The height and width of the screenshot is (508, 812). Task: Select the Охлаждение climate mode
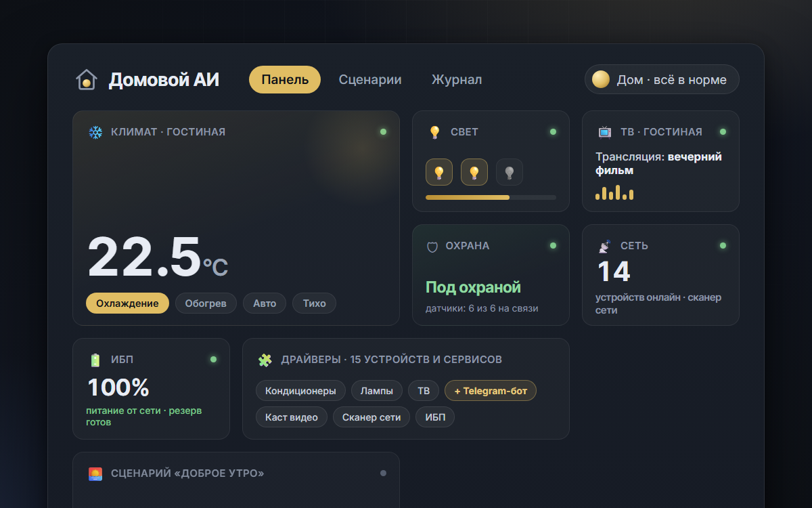pos(127,303)
